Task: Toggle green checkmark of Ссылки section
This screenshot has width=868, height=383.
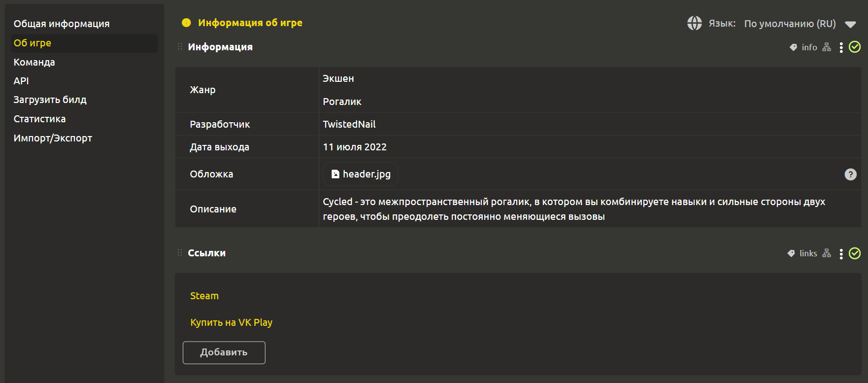Action: tap(855, 253)
